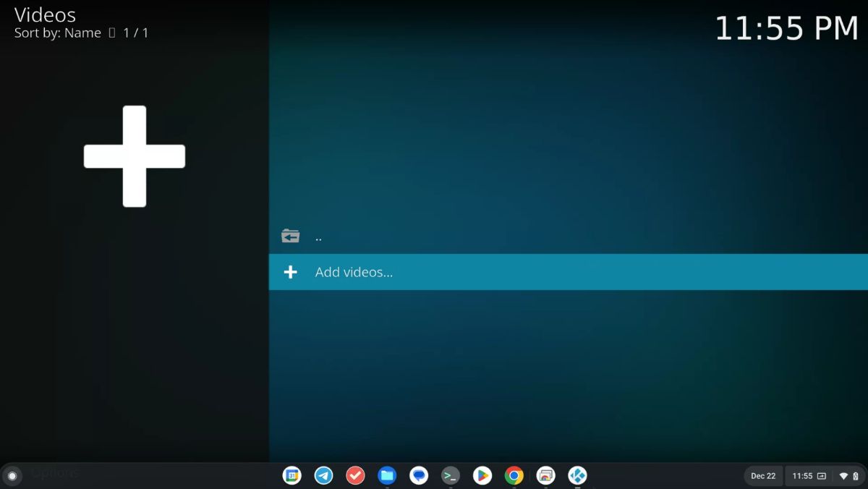868x489 pixels.
Task: Open the Files app
Action: point(387,476)
